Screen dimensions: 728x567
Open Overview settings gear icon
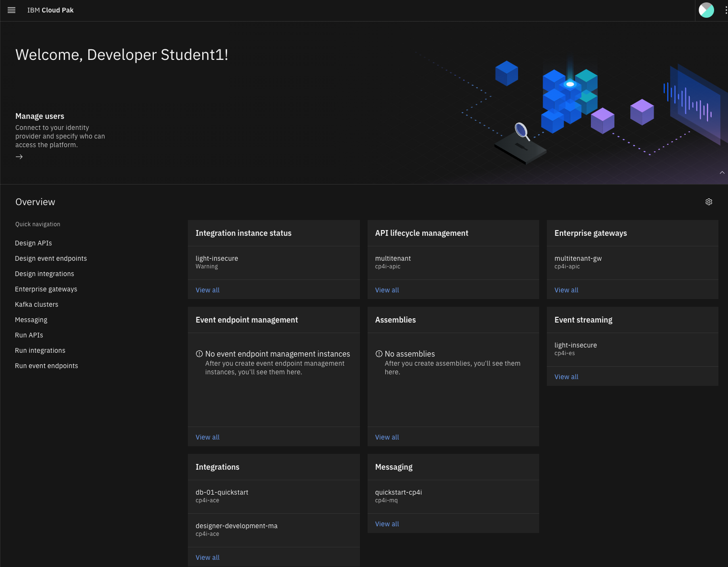click(x=709, y=202)
